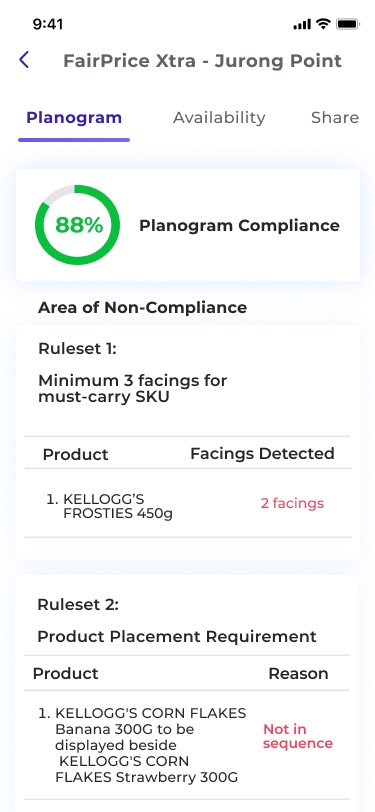Open Ruleset 1 heading
Screen dimensions: 375x812
(x=78, y=349)
